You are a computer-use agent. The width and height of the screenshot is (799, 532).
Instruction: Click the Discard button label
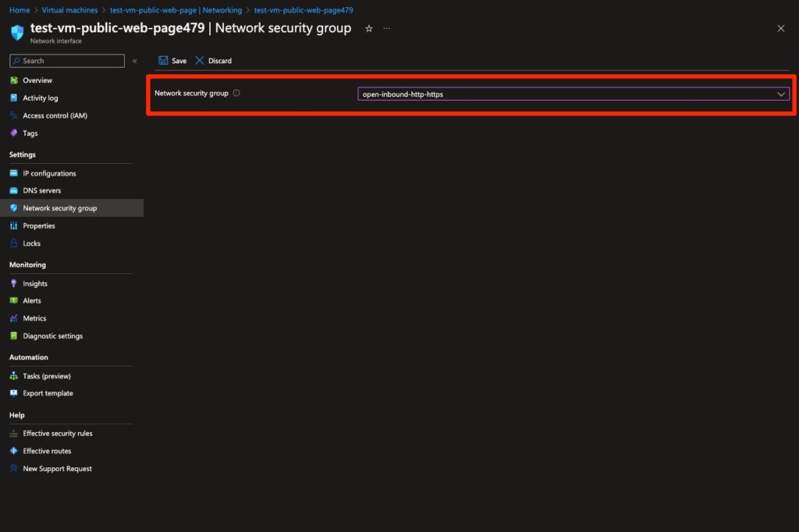(219, 61)
